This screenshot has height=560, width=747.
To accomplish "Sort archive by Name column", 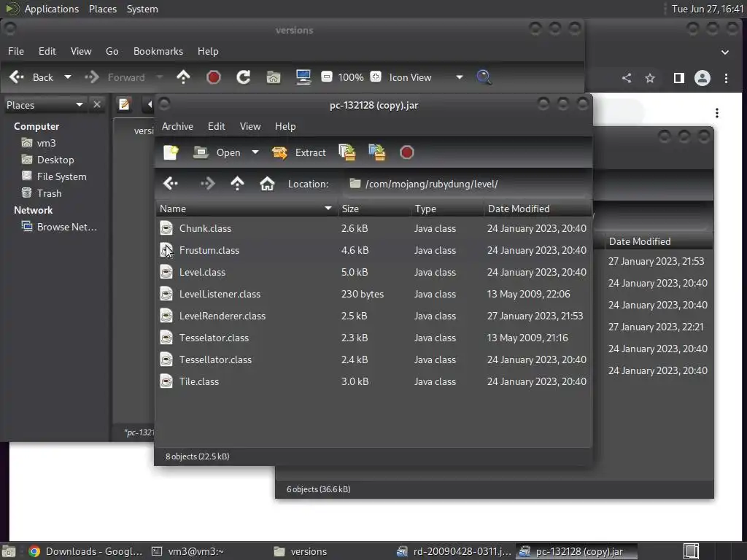I will point(247,209).
